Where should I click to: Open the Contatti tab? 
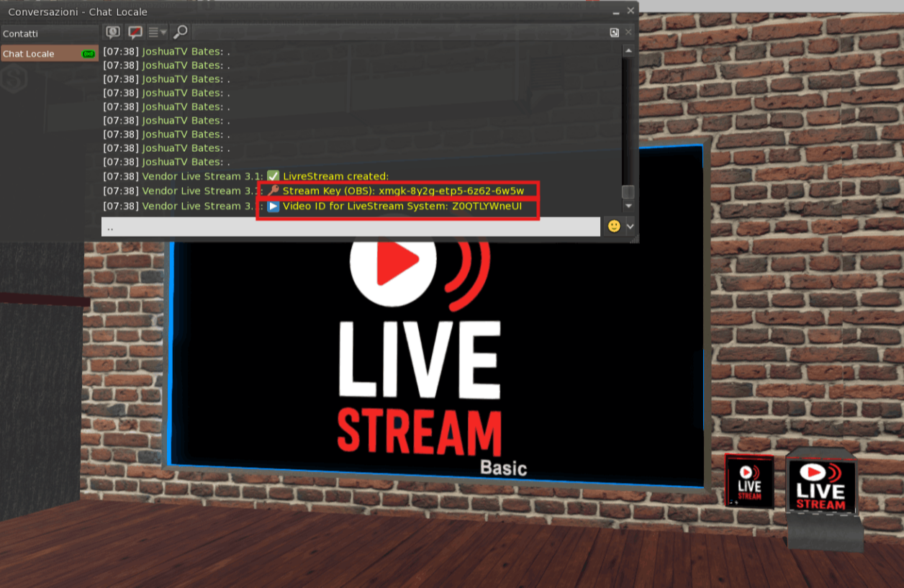49,34
